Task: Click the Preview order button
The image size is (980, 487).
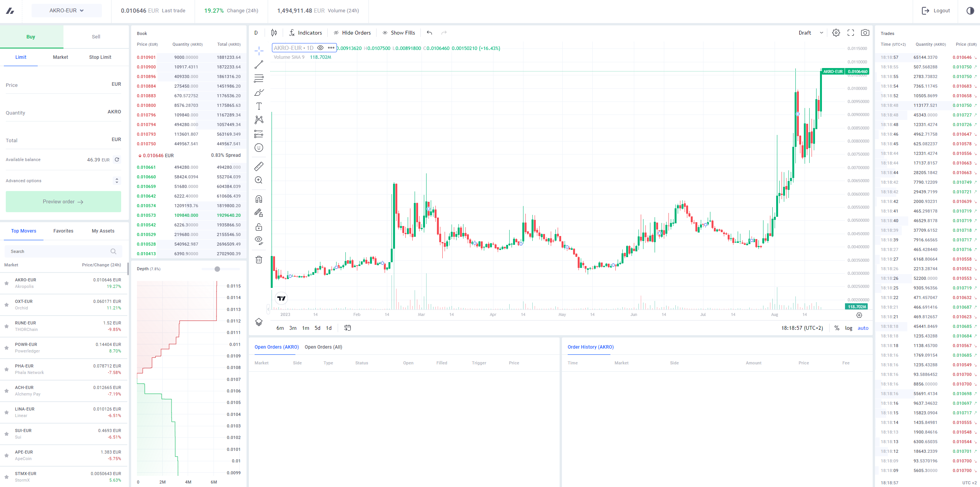Action: click(63, 201)
